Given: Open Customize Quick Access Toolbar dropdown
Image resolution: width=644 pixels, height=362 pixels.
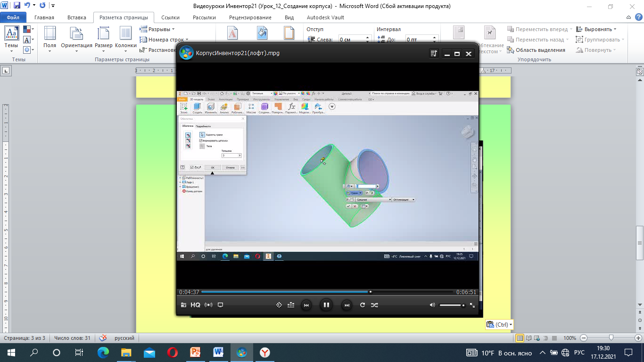Looking at the screenshot, I should pos(52,6).
